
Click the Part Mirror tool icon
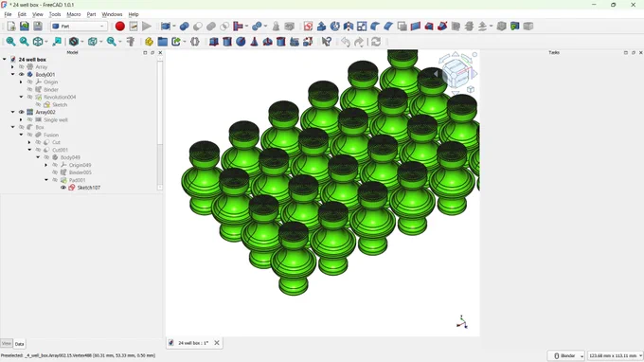349,27
